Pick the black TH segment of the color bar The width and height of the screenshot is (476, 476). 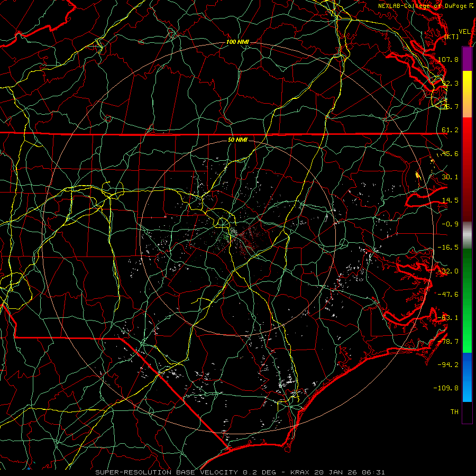click(467, 412)
